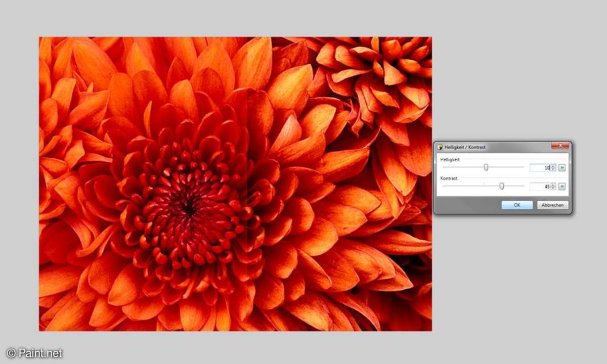Close the Helligkeit / Kontrast dialog
607x364 pixels.
tap(560, 147)
